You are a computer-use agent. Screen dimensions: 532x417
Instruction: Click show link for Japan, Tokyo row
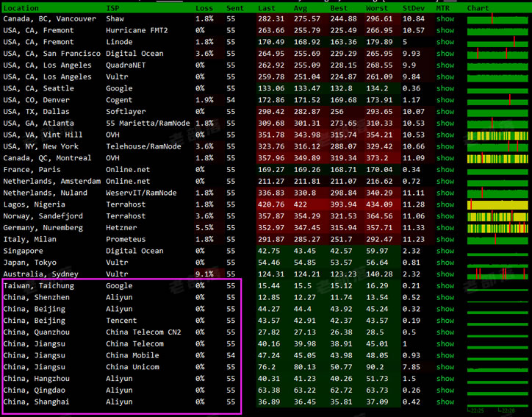pos(445,263)
